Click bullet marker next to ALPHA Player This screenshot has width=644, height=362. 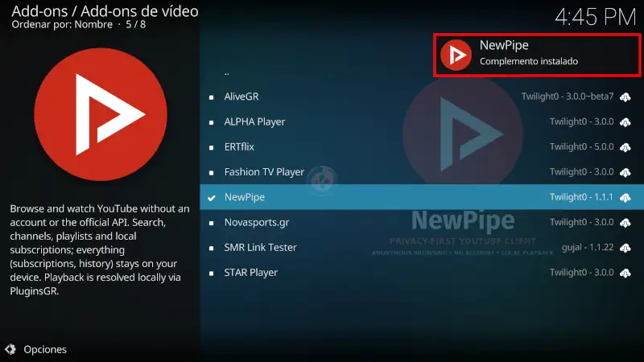[211, 123]
